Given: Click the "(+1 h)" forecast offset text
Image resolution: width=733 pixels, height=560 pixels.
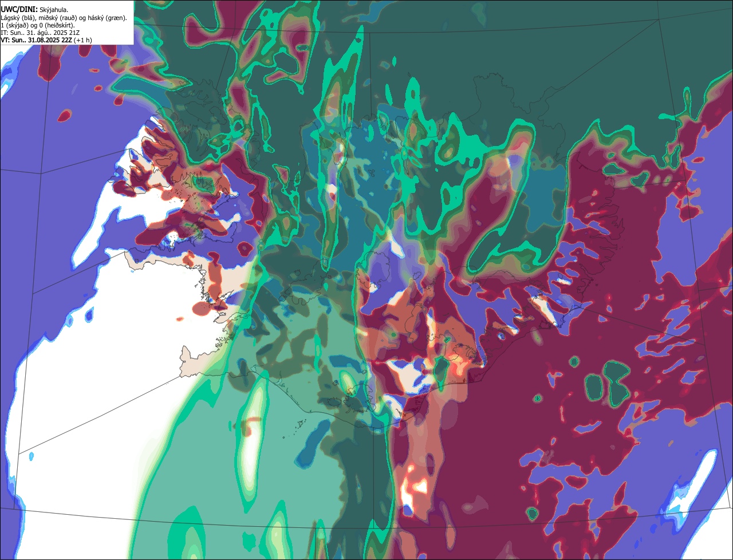Looking at the screenshot, I should point(82,40).
